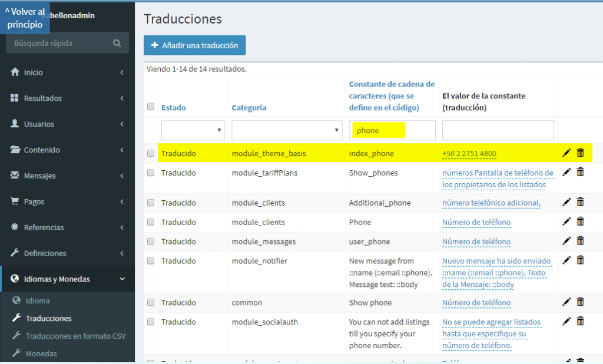
Task: Click the trash icon for Show_phones row
Action: tap(580, 172)
